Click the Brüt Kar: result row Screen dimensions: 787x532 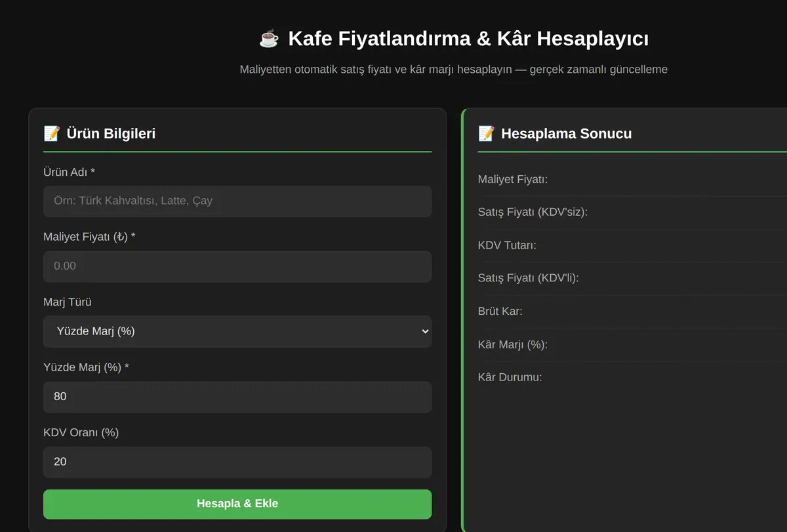click(x=632, y=311)
